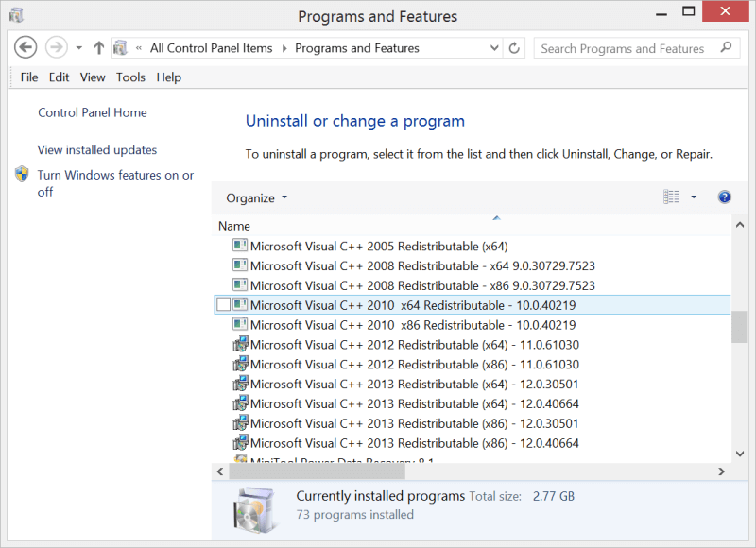Select Visual C++ 2013 Redistributable (x64) 12.0.40664

(x=415, y=404)
